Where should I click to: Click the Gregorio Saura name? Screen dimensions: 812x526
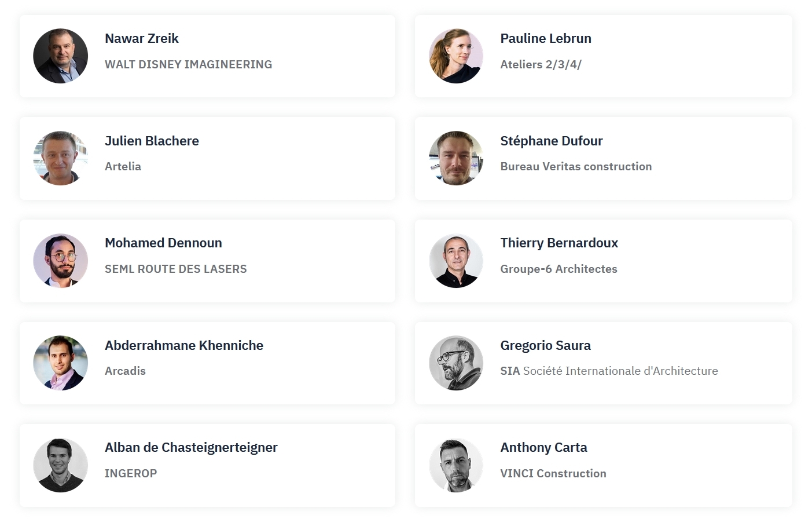pos(545,345)
